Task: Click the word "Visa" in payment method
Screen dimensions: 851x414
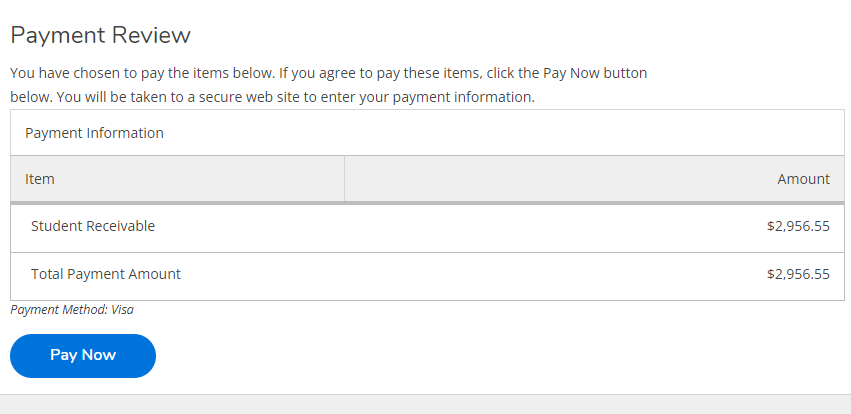Action: pos(122,310)
